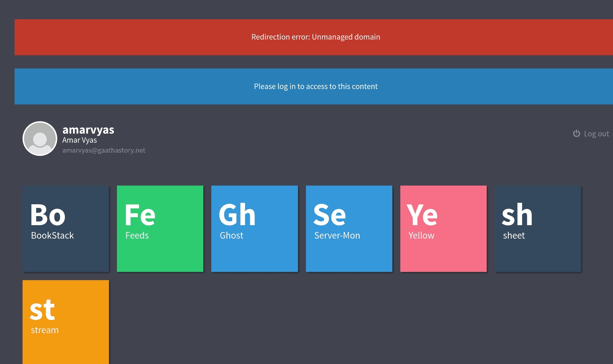Open the Yellow app tile
Screen dimensions: 613x364
444,229
